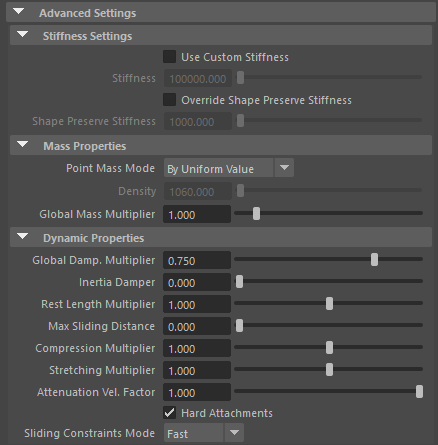Collapse the Advanced Settings section
438x445 pixels.
19,12
